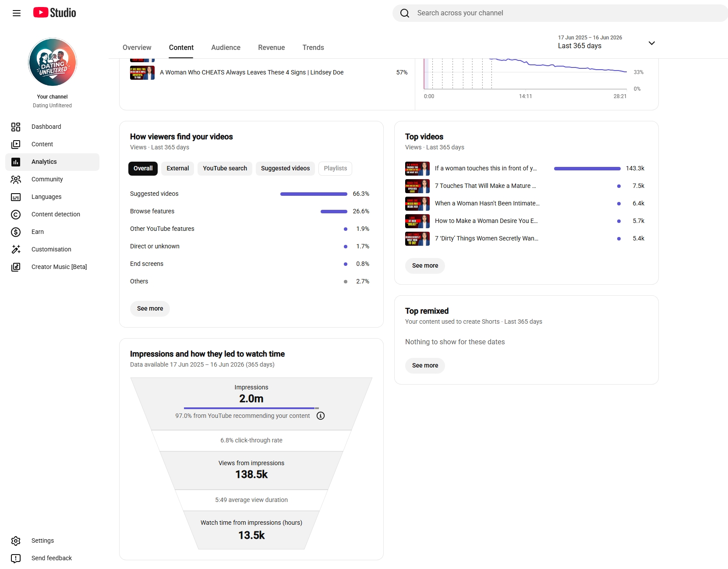Click the Other YouTube features traffic row
The image size is (728, 569).
click(x=250, y=229)
